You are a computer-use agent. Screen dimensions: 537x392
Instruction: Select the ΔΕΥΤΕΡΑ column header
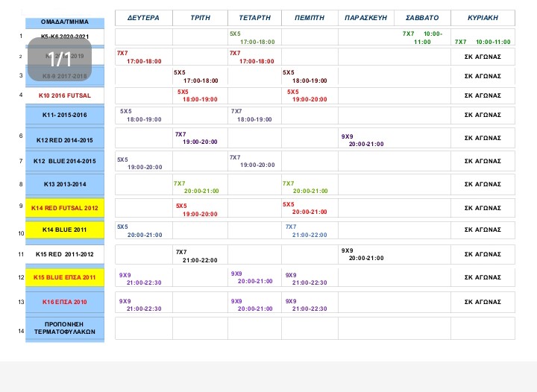[x=143, y=17]
